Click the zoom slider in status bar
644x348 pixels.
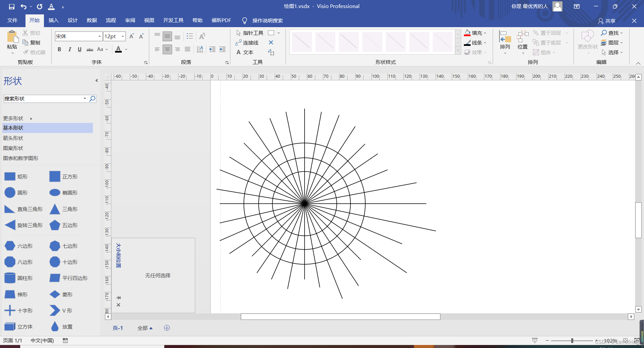pyautogui.click(x=572, y=341)
